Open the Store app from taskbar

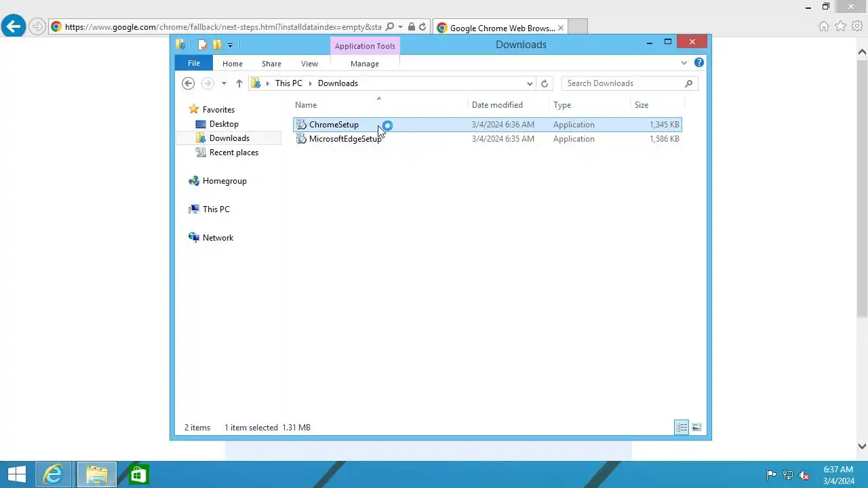138,474
